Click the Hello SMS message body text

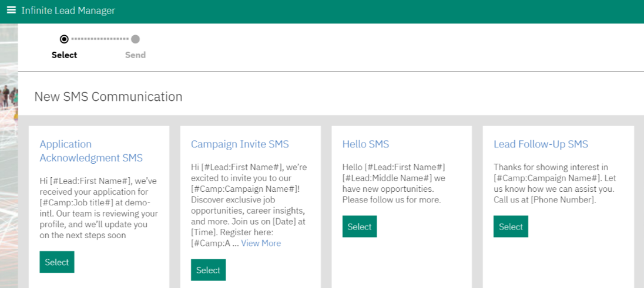point(394,184)
